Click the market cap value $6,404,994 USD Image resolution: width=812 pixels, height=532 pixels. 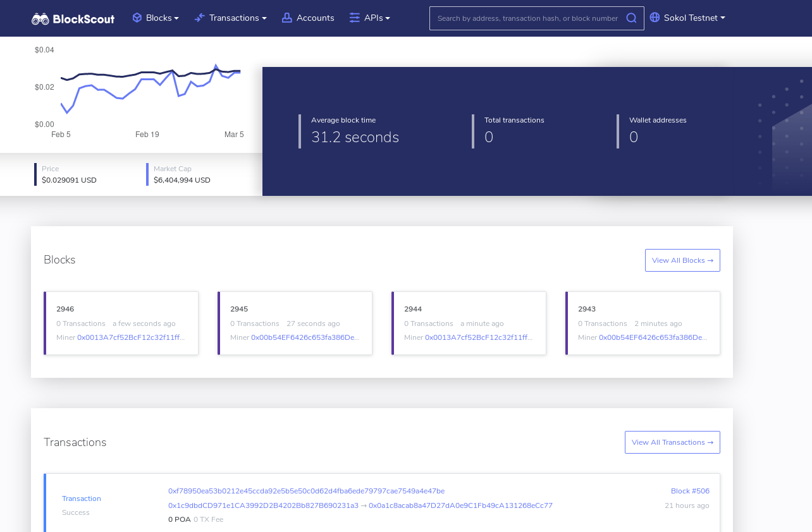[182, 180]
